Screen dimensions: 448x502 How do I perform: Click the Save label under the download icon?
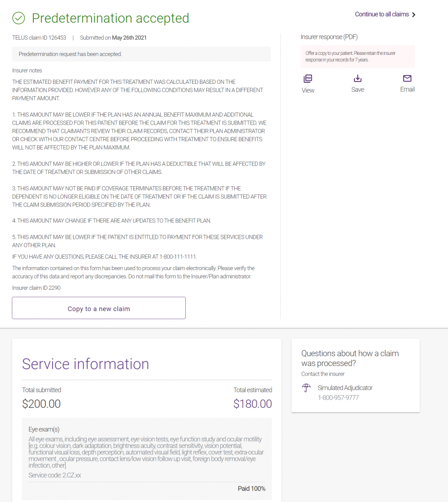358,90
